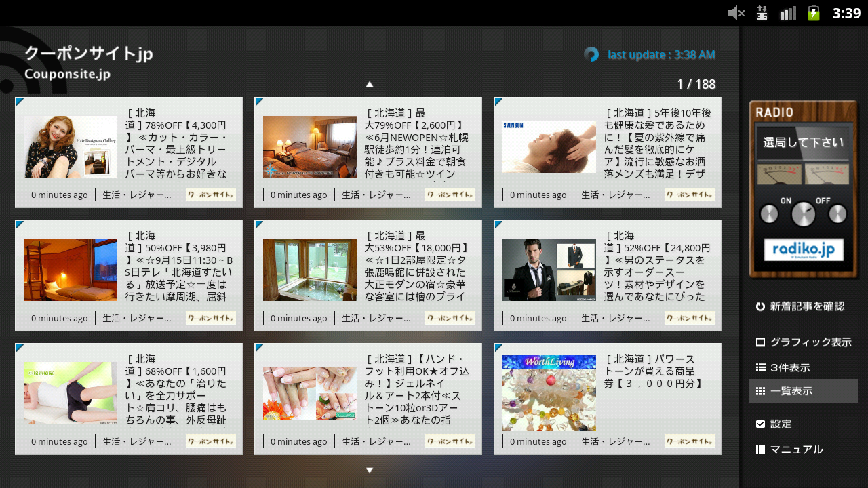The height and width of the screenshot is (488, 868).
Task: Click the right radio tuning knob
Action: click(x=838, y=214)
